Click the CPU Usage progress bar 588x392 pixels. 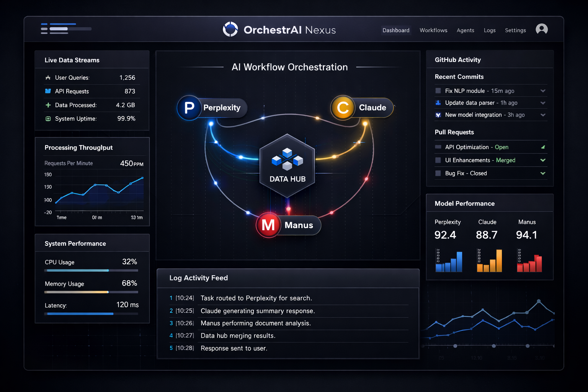[91, 271]
